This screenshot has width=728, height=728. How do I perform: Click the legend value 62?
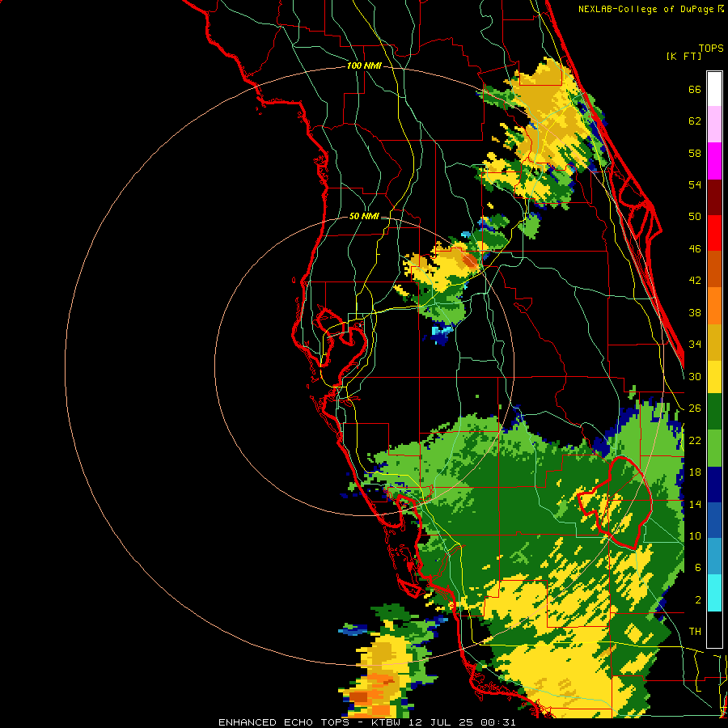click(695, 121)
